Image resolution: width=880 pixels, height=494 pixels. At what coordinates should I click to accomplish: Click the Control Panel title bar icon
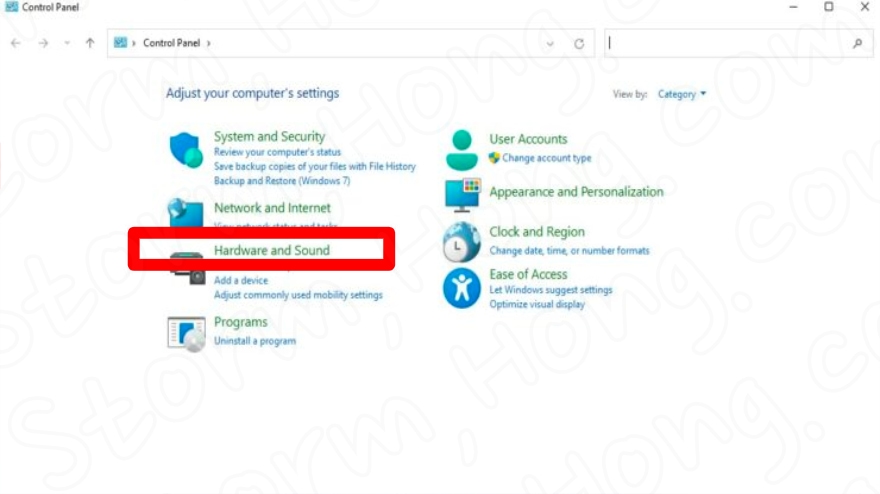pyautogui.click(x=11, y=7)
